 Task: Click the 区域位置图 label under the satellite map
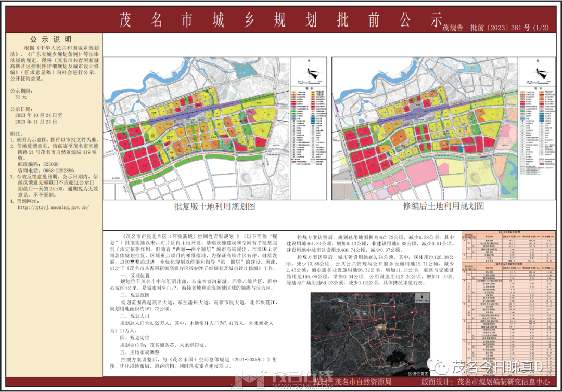(x=418, y=373)
